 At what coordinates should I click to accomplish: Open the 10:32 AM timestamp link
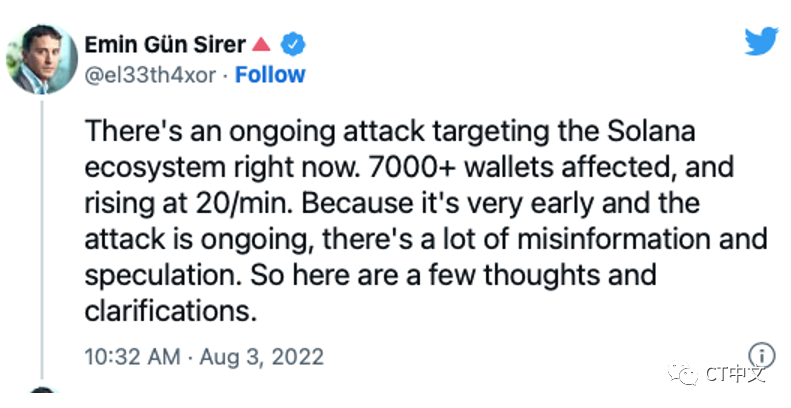[132, 357]
